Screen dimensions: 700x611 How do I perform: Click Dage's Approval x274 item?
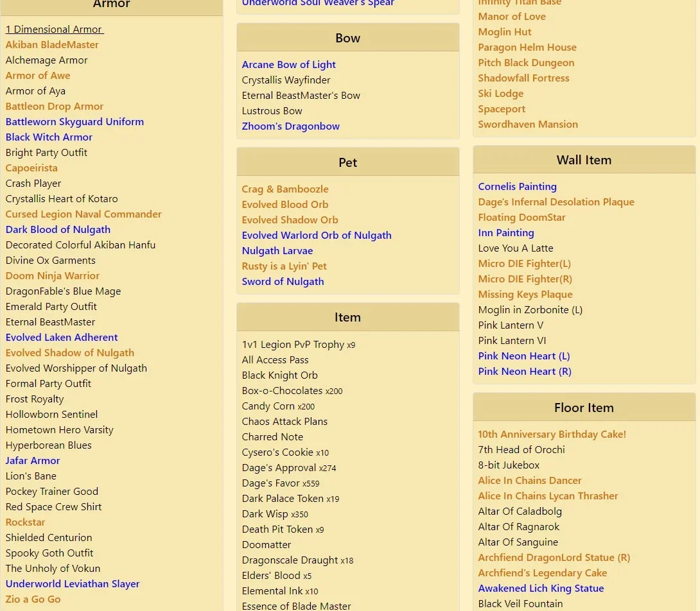pos(289,468)
